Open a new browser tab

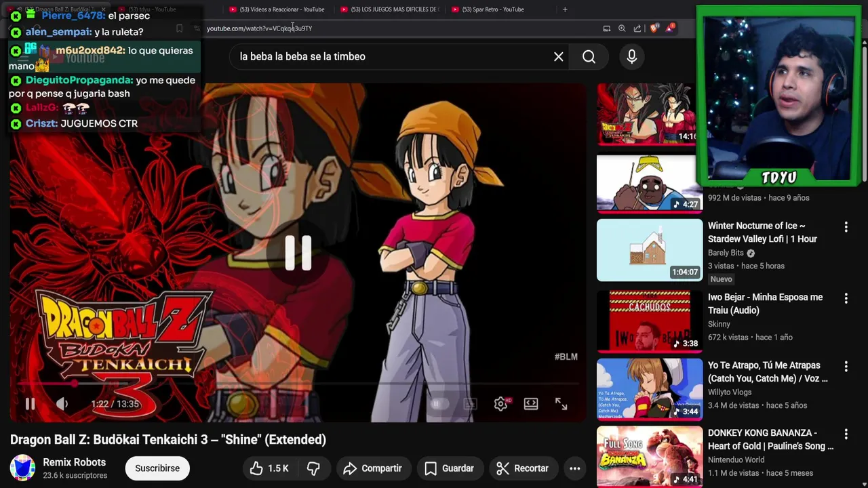pyautogui.click(x=565, y=9)
